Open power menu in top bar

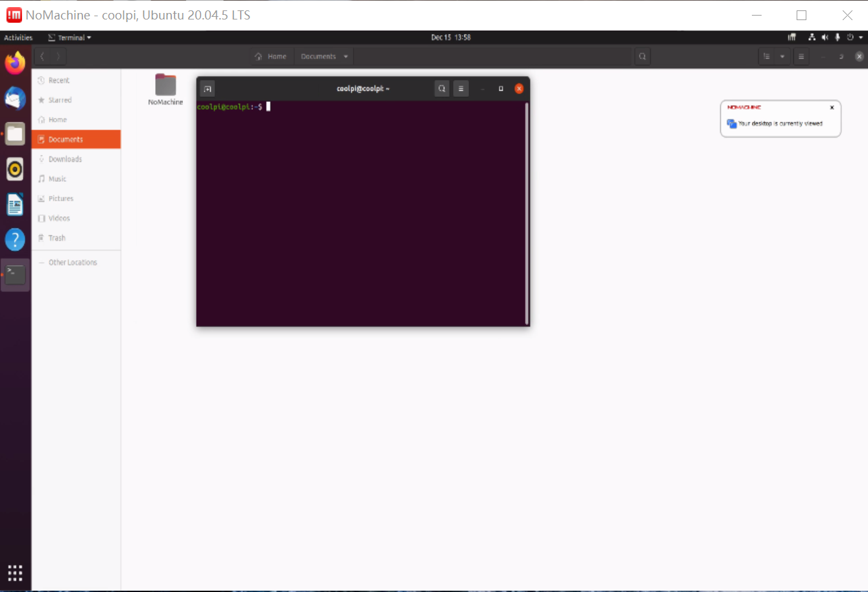click(850, 38)
